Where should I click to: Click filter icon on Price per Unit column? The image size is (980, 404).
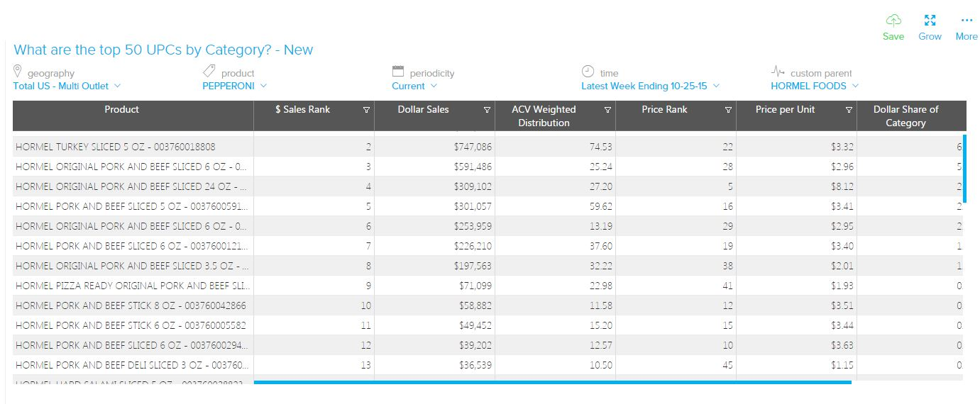point(849,110)
